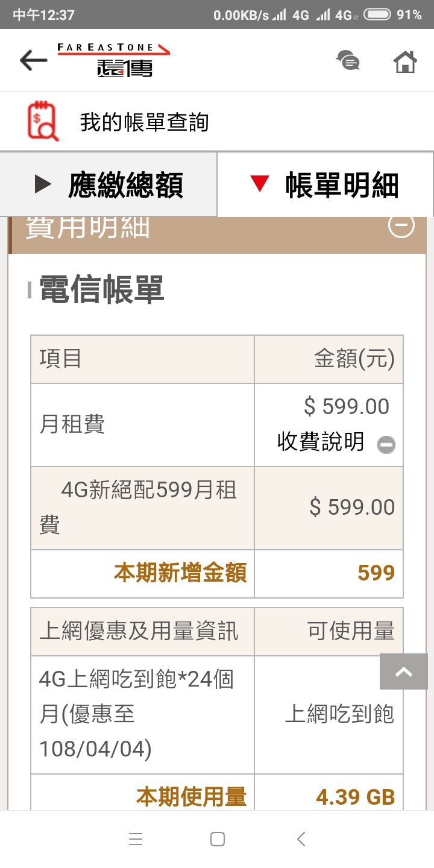Tap the 收費說明 link text
The image size is (434, 868).
pyautogui.click(x=321, y=442)
